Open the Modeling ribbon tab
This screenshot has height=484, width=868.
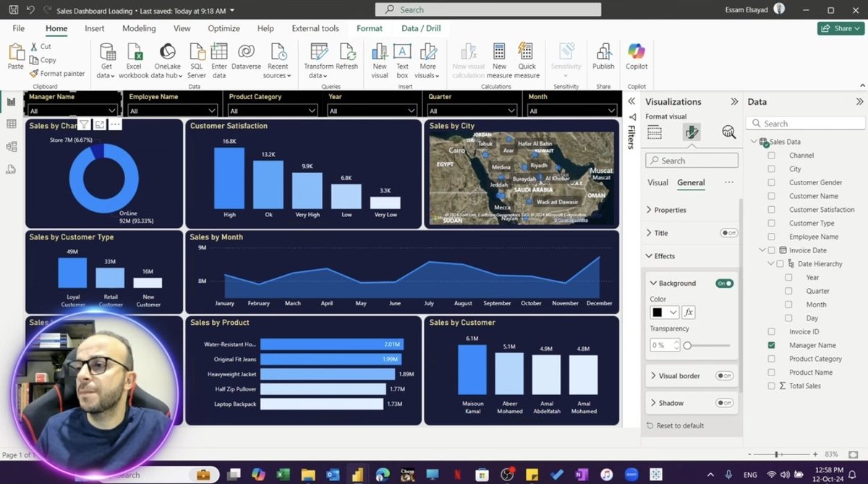point(139,28)
